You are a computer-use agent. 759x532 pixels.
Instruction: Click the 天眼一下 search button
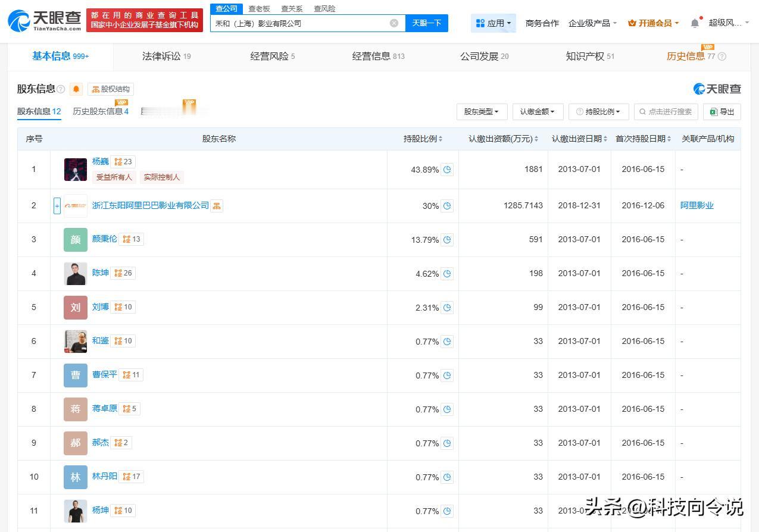click(427, 23)
